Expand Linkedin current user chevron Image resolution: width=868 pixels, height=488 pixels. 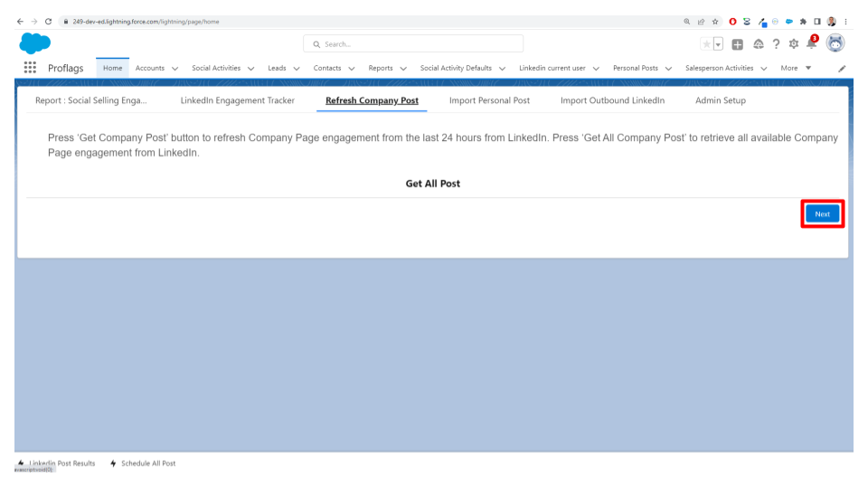pos(596,69)
